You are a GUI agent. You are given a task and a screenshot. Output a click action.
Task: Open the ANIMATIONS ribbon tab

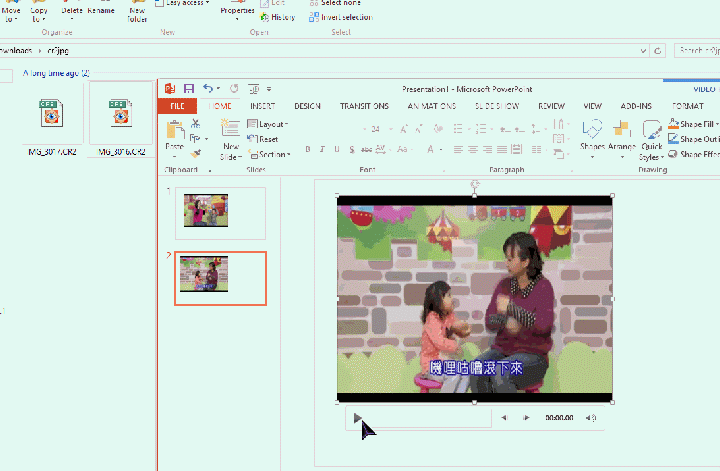pyautogui.click(x=432, y=106)
